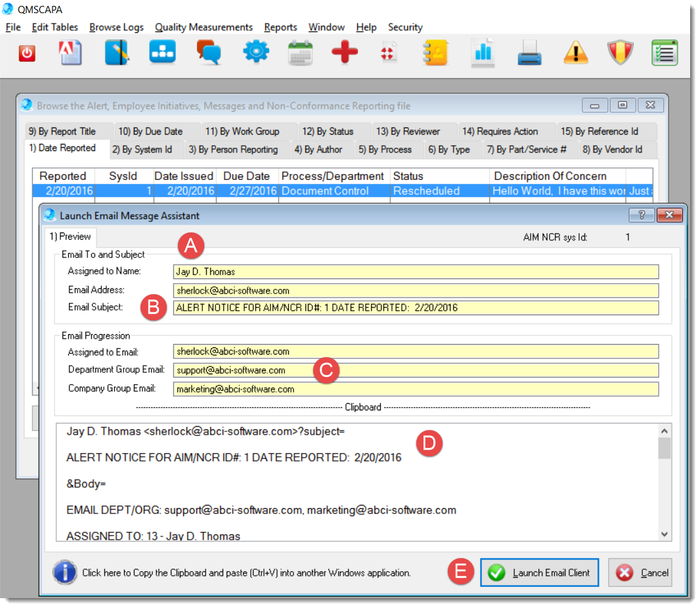The image size is (700, 608).
Task: Click the info icon near Clipboard copy hint
Action: pyautogui.click(x=65, y=572)
